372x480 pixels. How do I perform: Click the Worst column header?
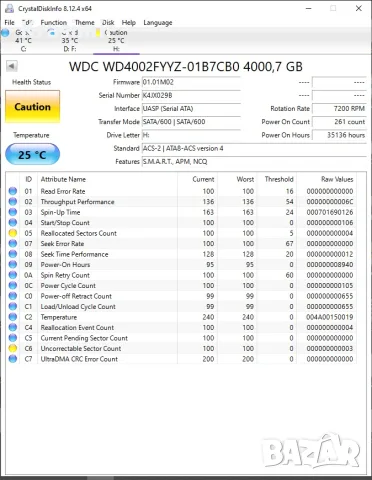tap(237, 179)
